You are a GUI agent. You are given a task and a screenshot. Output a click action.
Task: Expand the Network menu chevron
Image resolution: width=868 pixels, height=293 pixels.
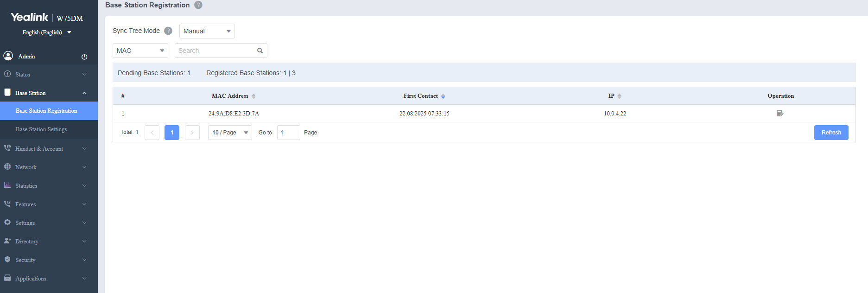(84, 167)
